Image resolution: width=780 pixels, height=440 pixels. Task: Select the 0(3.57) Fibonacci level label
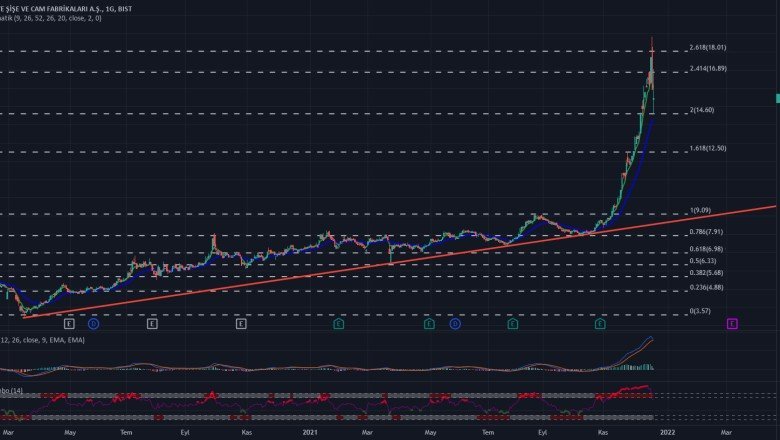(700, 311)
